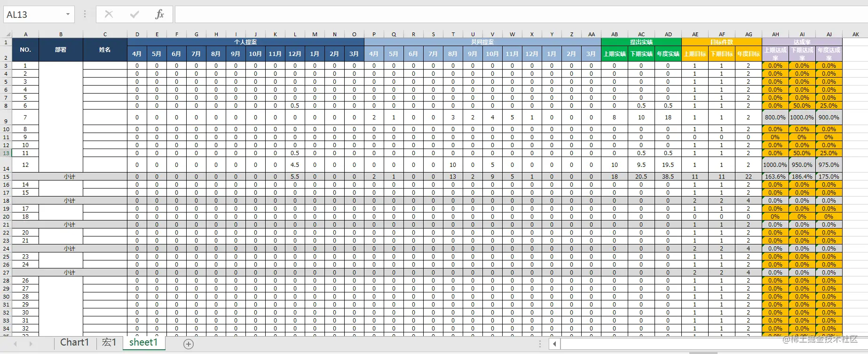Screen dimensions: 868x354
Task: Click the 13 cell in row 15
Action: tap(453, 177)
